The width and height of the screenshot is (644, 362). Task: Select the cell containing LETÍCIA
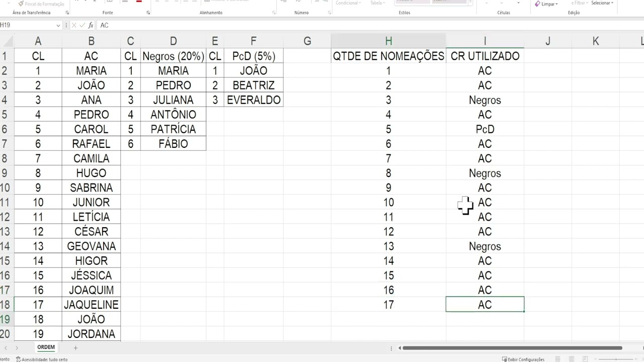pos(91,217)
